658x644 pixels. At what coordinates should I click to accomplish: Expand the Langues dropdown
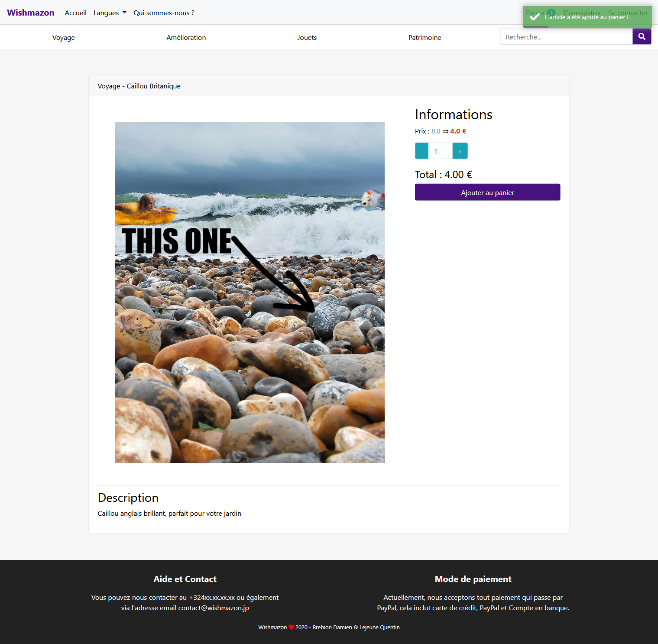[110, 13]
